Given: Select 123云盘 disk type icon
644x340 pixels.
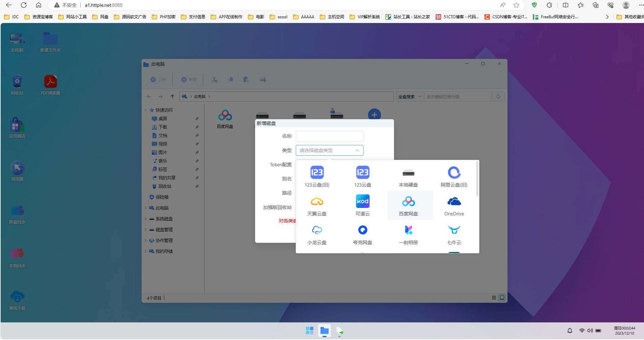Looking at the screenshot, I should click(x=362, y=172).
